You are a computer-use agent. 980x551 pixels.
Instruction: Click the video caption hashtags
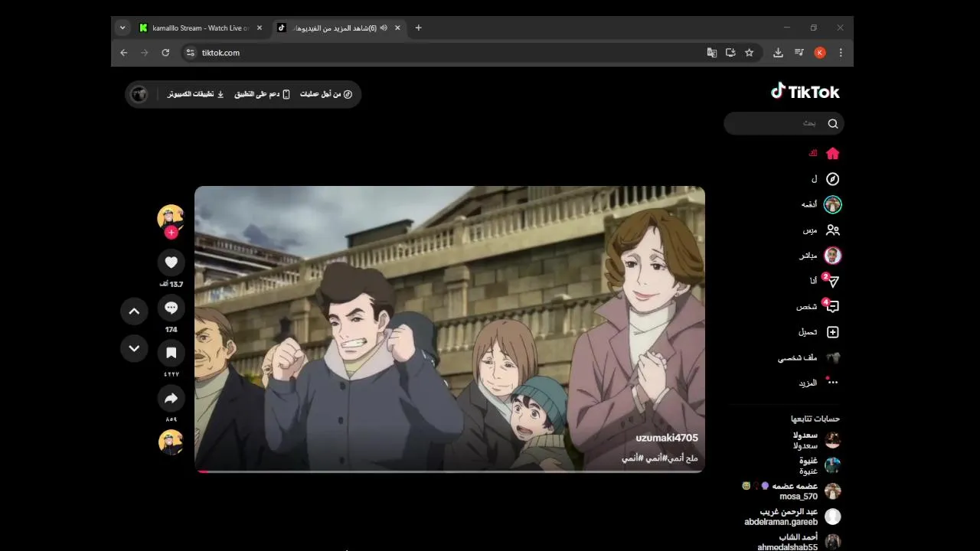[x=659, y=458]
